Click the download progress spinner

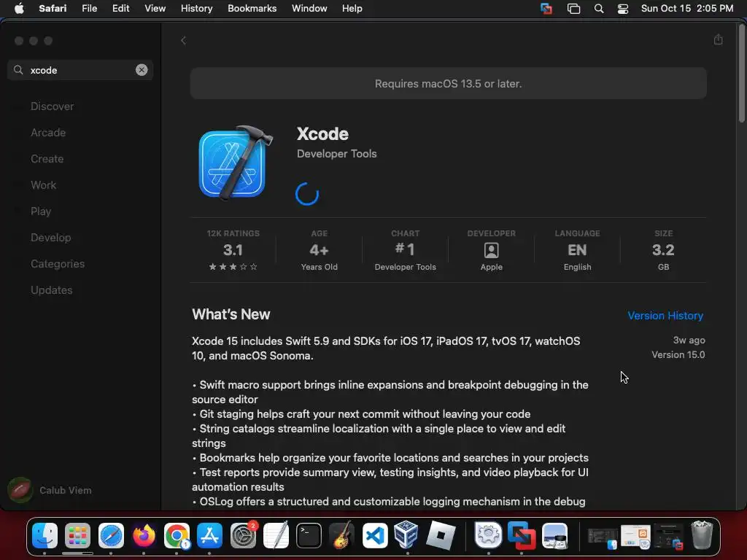[307, 194]
